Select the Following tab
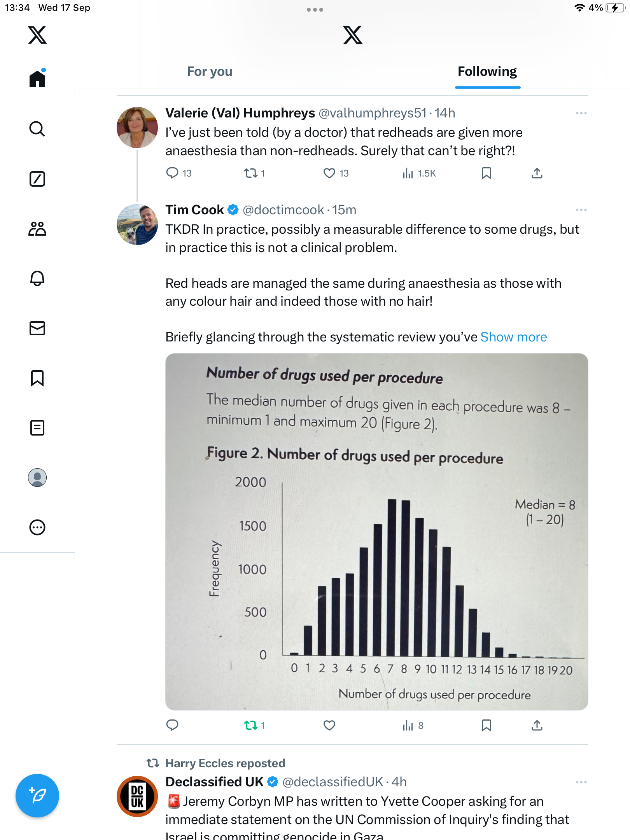The image size is (630, 840). [x=487, y=72]
